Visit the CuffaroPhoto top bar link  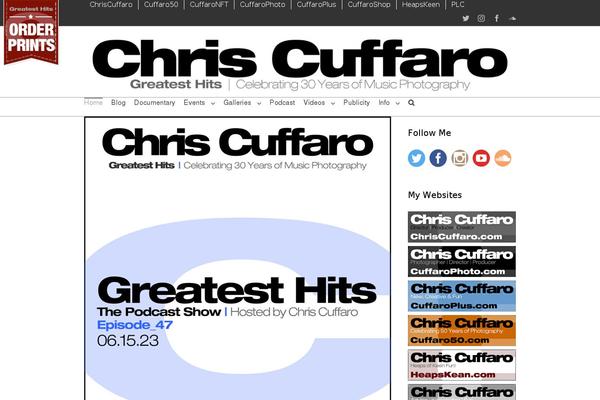262,5
